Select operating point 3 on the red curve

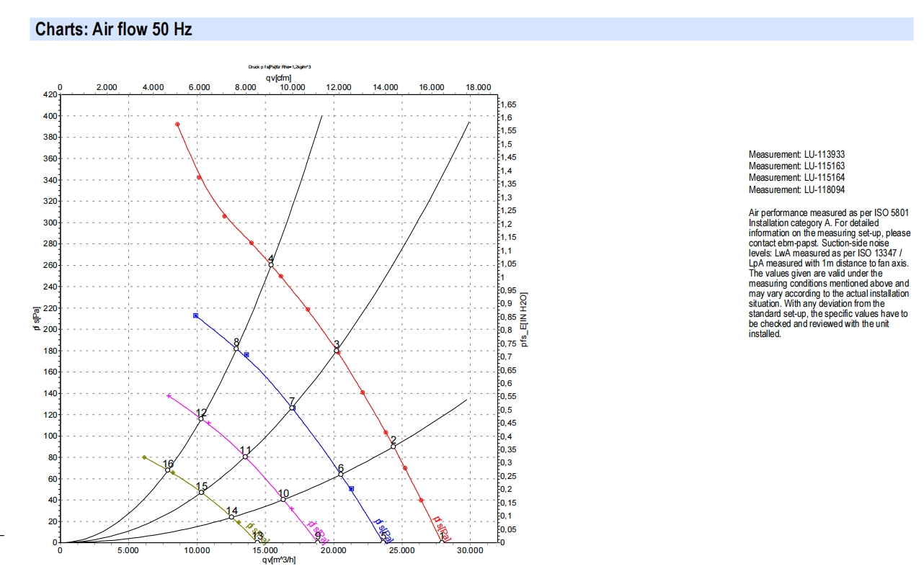coord(336,351)
